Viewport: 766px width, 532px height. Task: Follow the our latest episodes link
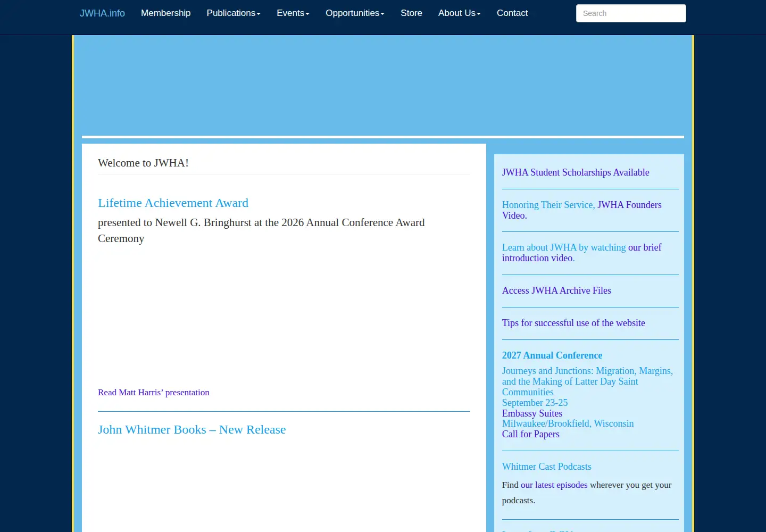(x=554, y=485)
